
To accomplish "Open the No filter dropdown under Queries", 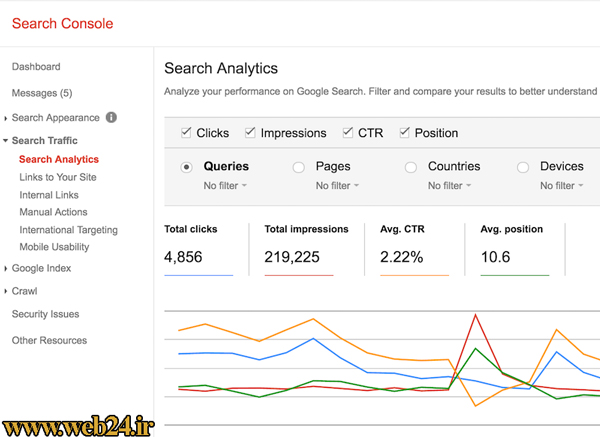I will 225,186.
